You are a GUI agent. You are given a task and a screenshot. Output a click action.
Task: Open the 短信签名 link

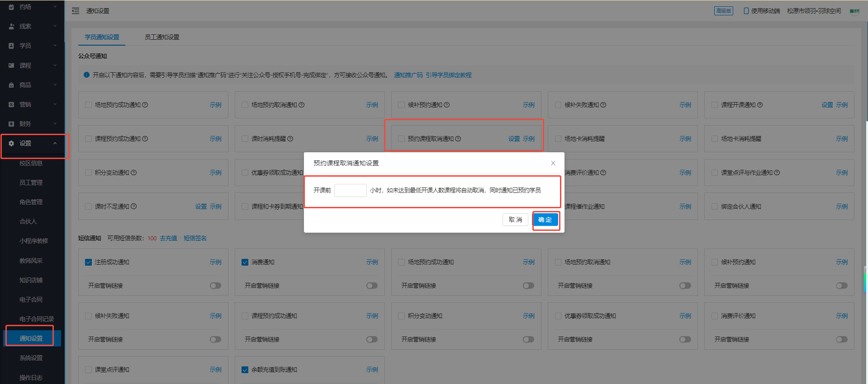point(195,238)
